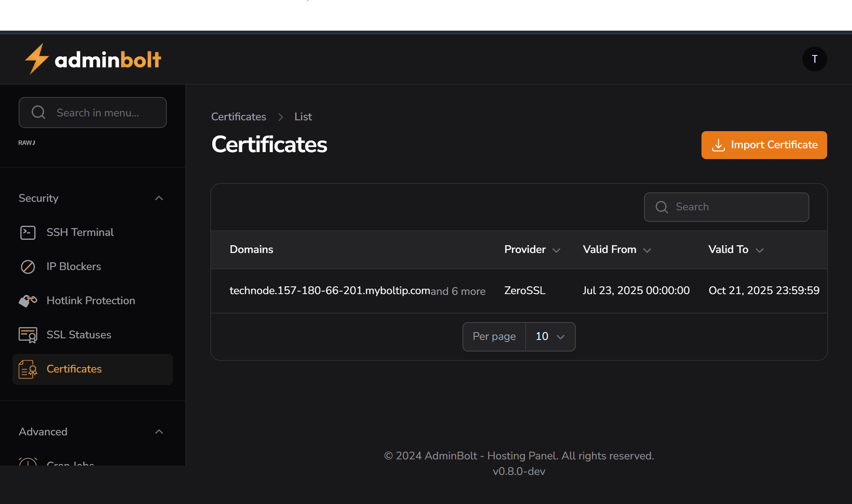Viewport: 852px width, 504px height.
Task: Click the Import Certificate button
Action: click(x=764, y=145)
